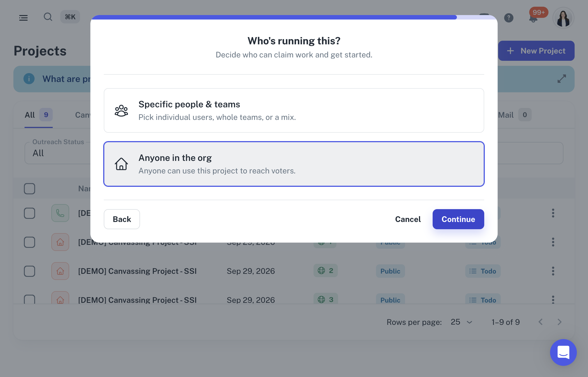Open more options for second project row

tap(553, 242)
